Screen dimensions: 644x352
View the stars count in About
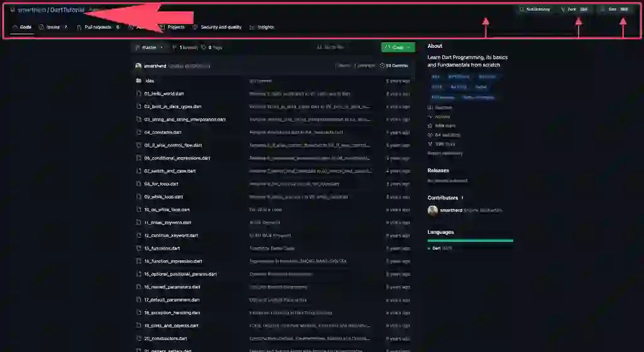pyautogui.click(x=441, y=126)
